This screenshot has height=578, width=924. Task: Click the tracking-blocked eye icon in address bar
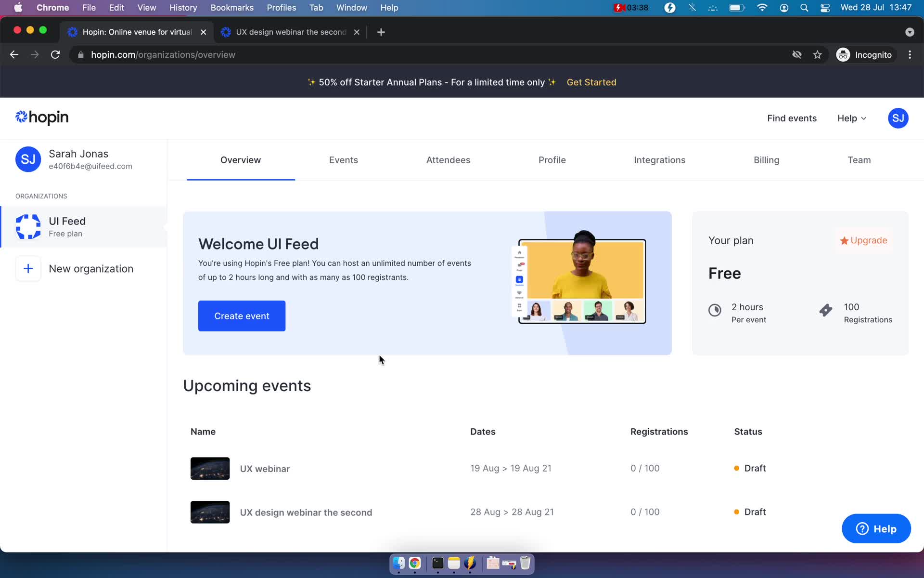797,55
